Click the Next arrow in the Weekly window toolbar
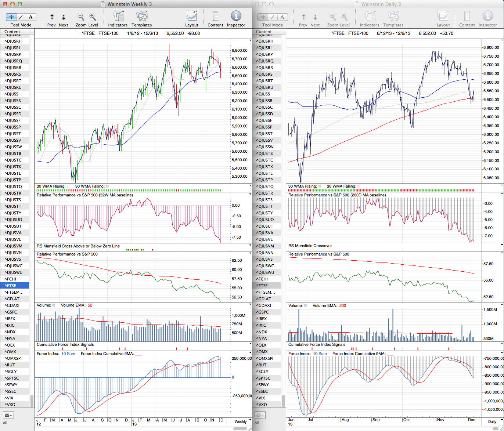The height and width of the screenshot is (431, 504). (64, 17)
